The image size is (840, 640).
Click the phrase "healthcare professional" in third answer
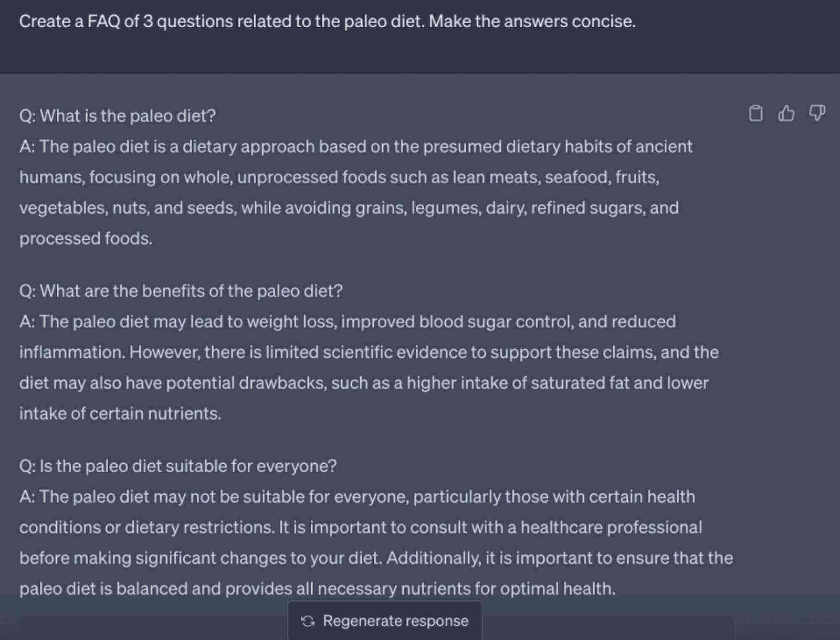point(611,527)
